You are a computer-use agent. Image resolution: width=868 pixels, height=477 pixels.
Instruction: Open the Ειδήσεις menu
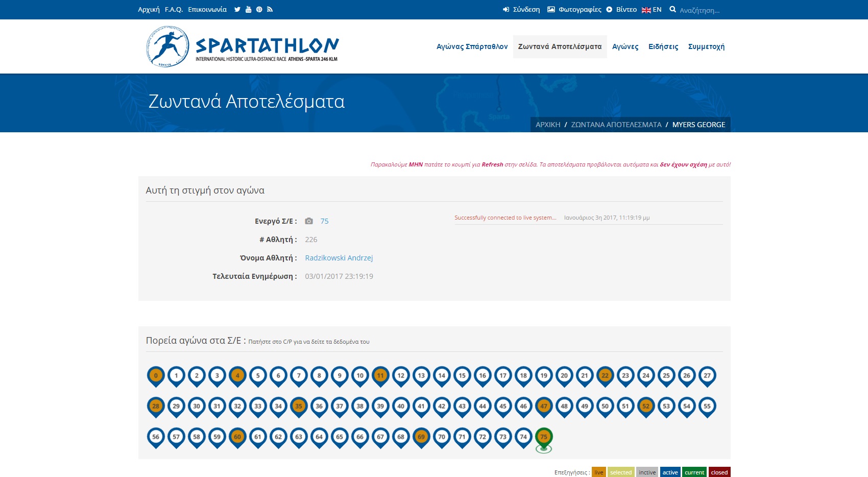[663, 46]
